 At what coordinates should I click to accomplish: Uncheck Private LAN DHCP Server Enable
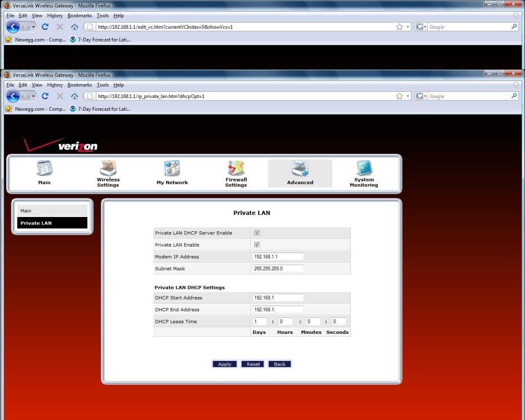(257, 233)
